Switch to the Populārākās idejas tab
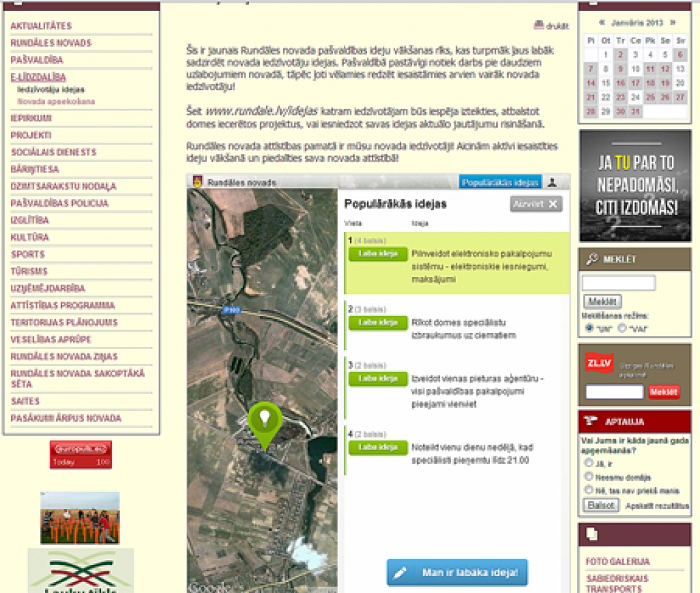 coord(500,183)
